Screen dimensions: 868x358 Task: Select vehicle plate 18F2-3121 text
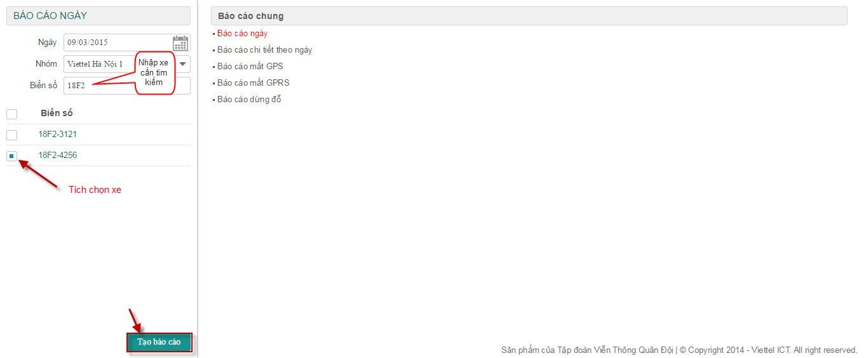58,135
